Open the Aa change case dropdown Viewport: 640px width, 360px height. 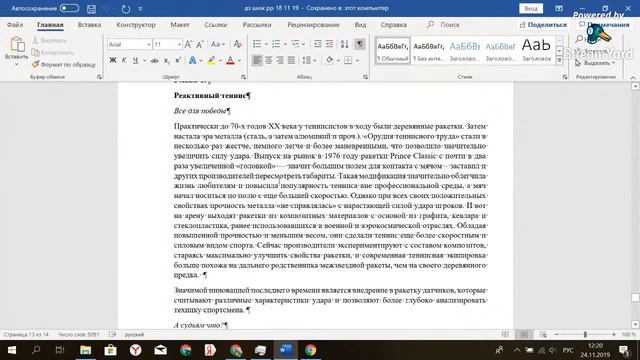click(x=218, y=44)
